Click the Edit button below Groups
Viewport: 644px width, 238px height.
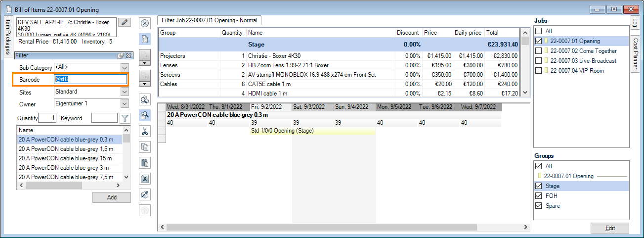pos(610,228)
